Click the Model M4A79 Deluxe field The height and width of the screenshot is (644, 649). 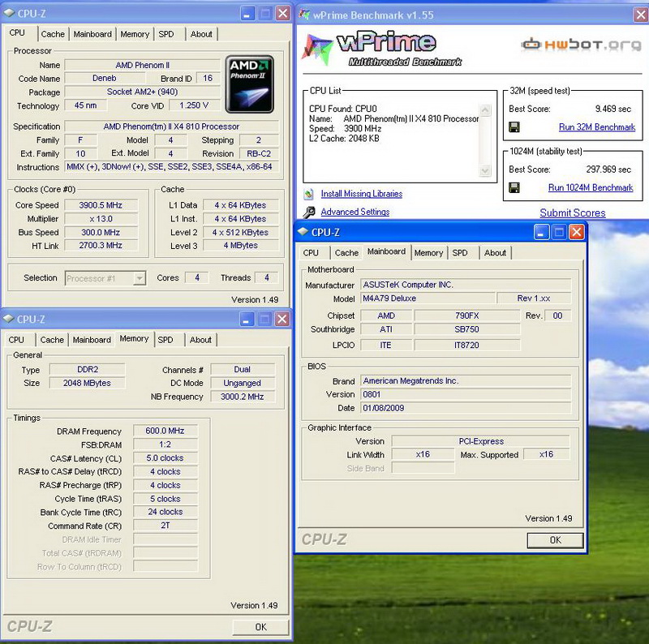click(x=428, y=298)
